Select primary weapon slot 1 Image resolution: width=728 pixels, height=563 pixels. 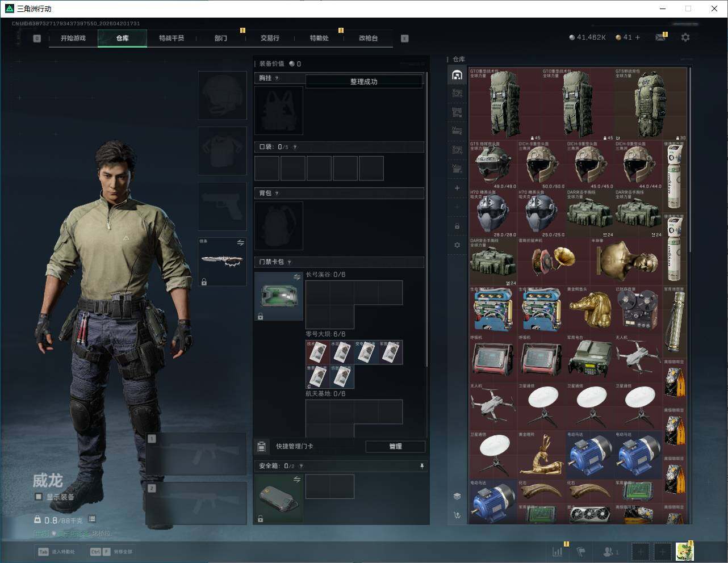(196, 454)
